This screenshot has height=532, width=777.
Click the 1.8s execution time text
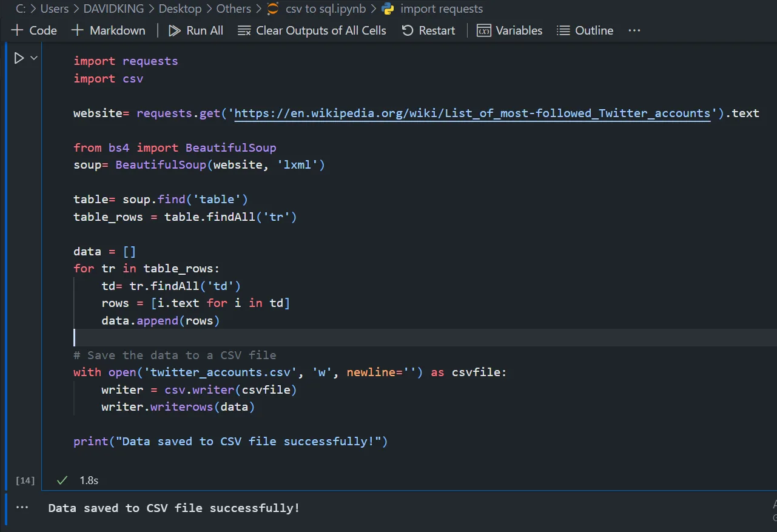tap(89, 480)
